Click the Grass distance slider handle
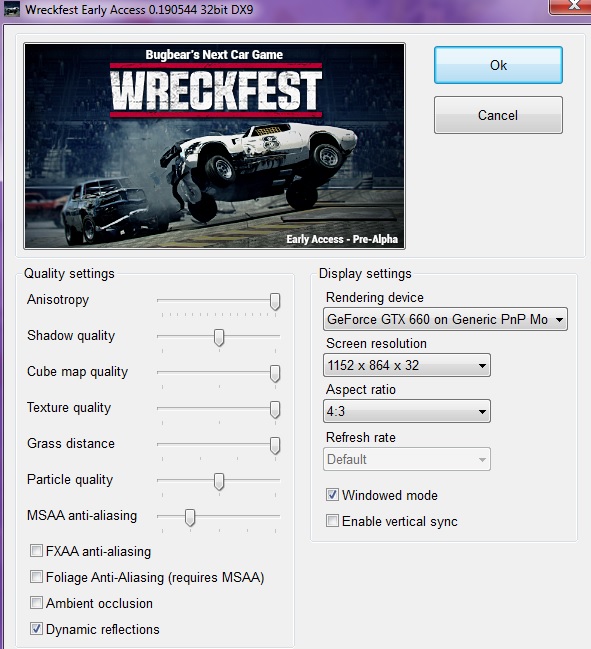The width and height of the screenshot is (591, 649). (275, 445)
